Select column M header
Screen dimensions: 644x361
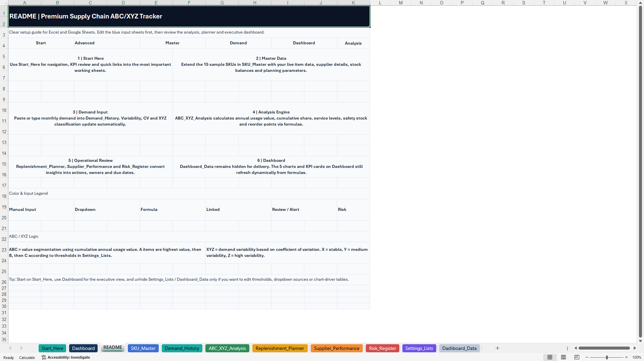tap(401, 3)
